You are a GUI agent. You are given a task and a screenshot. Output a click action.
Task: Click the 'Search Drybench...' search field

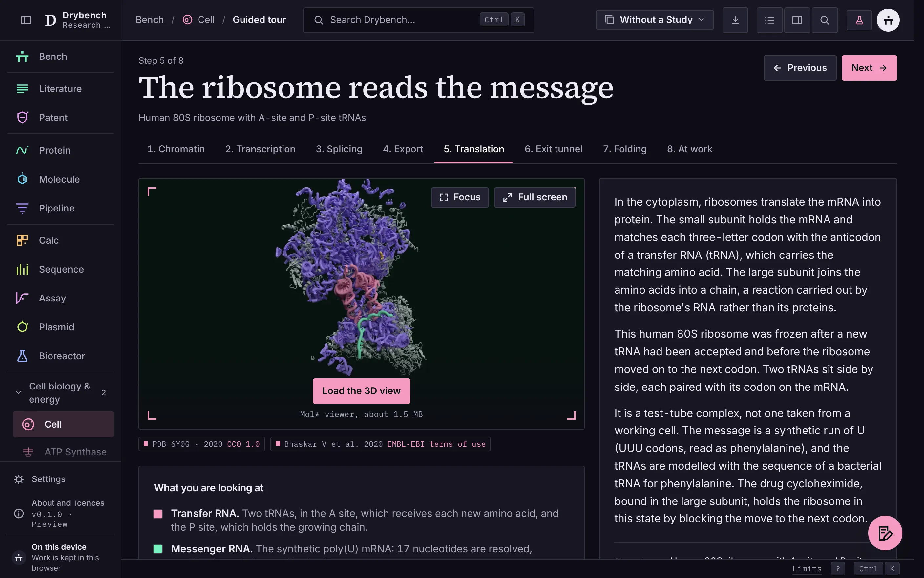click(418, 20)
